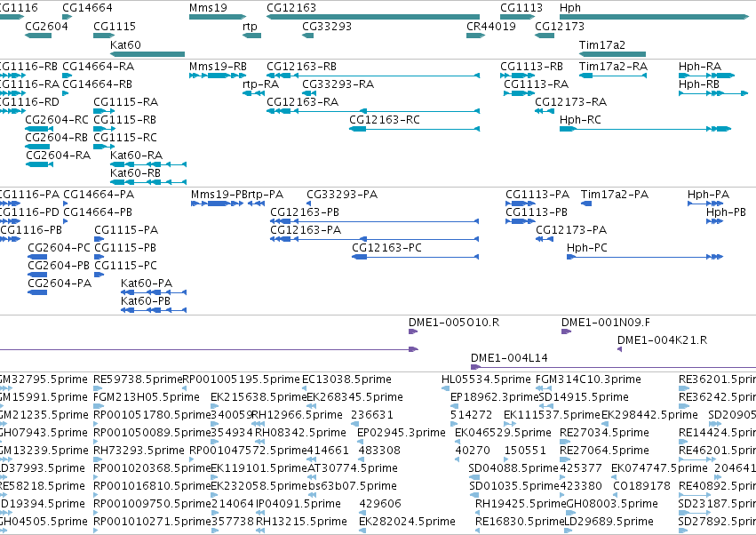
Task: Click EST AT30774.5prime
Action: click(353, 468)
